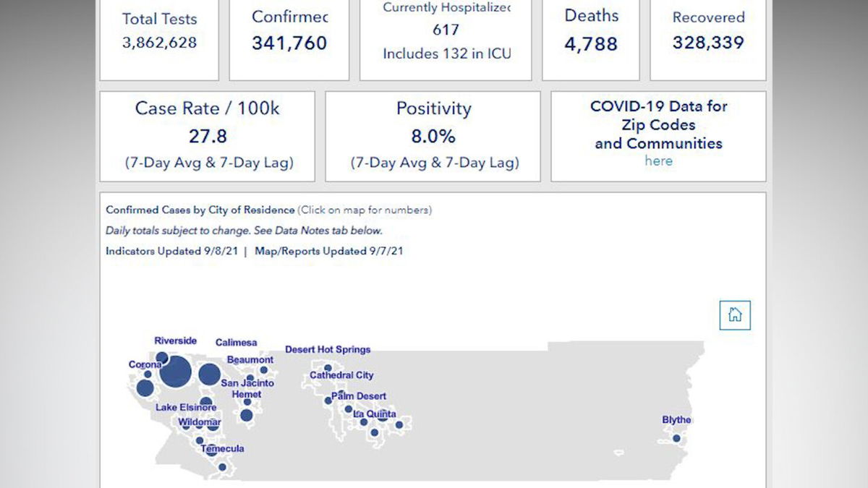This screenshot has height=488, width=868.
Task: Open the 'here' zip codes link
Action: click(x=658, y=161)
